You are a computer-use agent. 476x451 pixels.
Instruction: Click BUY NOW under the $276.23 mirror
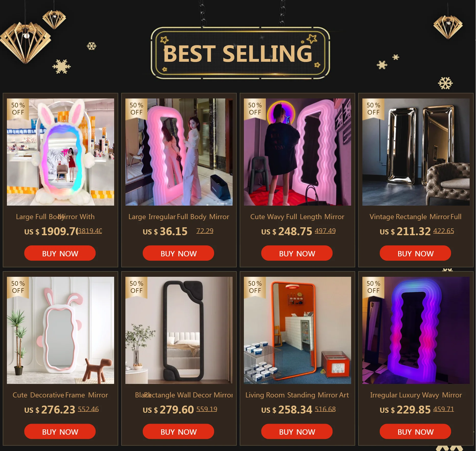tap(60, 431)
